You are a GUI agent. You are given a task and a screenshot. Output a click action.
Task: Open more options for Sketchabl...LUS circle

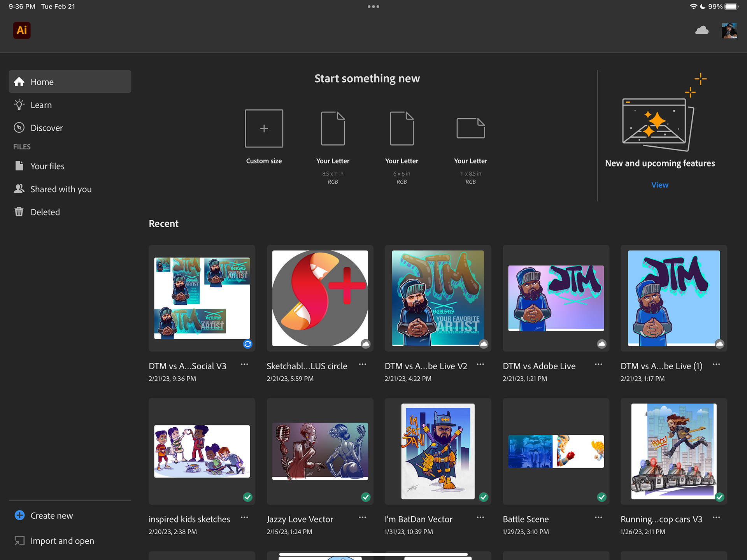point(363,365)
